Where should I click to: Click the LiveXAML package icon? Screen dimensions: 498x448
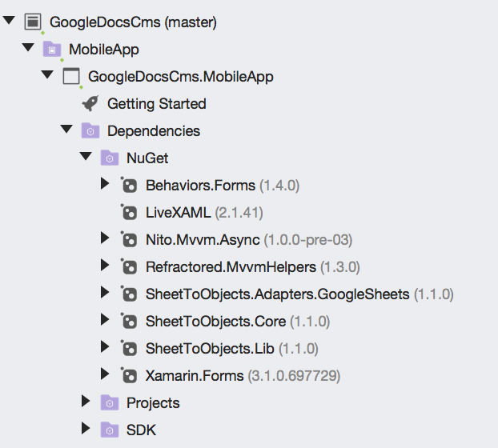(129, 212)
